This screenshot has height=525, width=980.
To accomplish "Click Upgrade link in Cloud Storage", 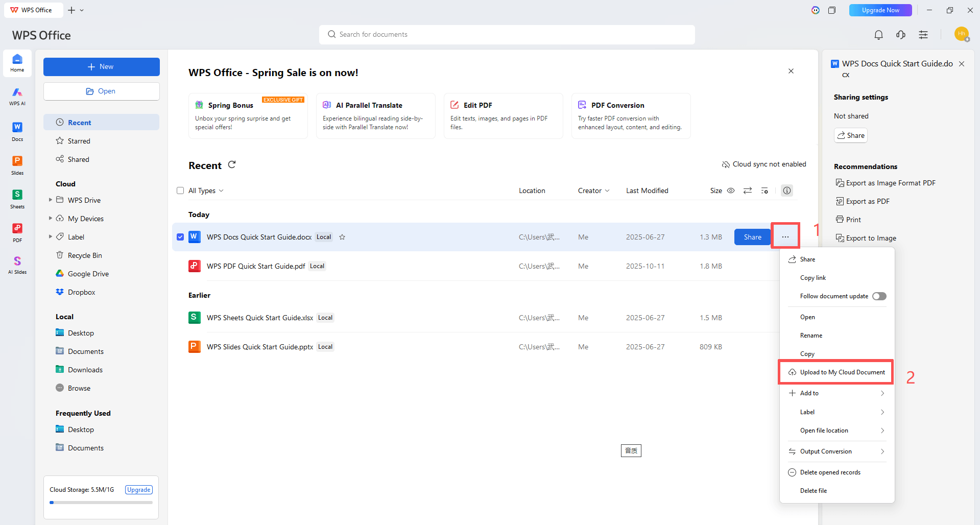I will pyautogui.click(x=139, y=490).
